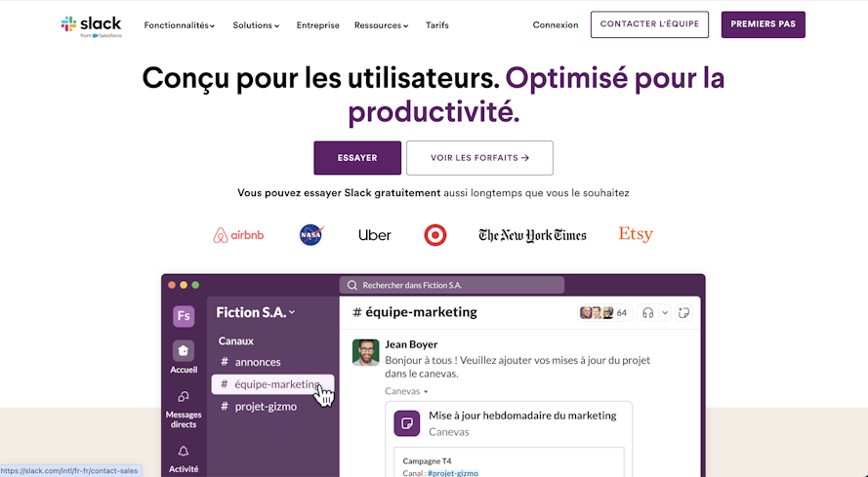The width and height of the screenshot is (868, 477).
Task: Expand the Solutions dropdown menu
Action: tap(257, 25)
